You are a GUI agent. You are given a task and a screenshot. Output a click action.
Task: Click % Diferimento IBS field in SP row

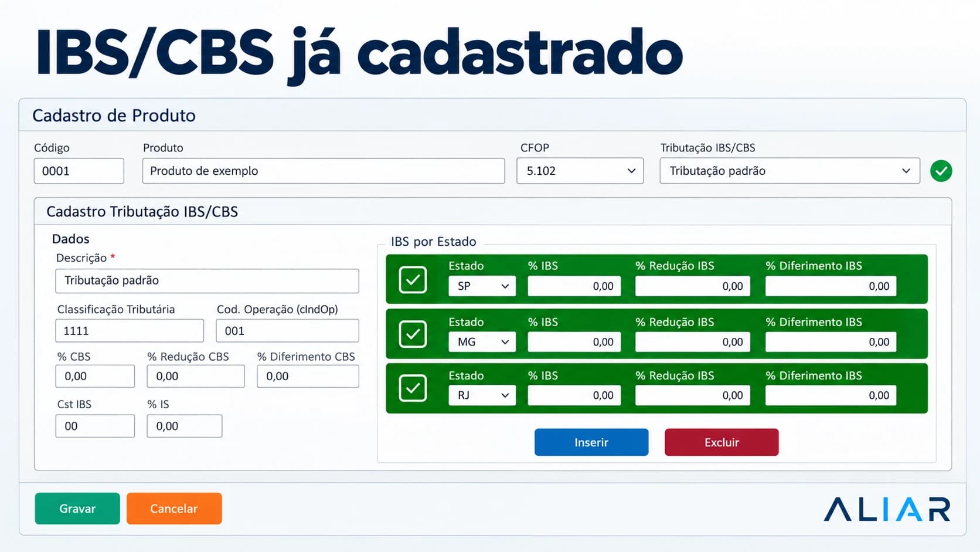(831, 286)
